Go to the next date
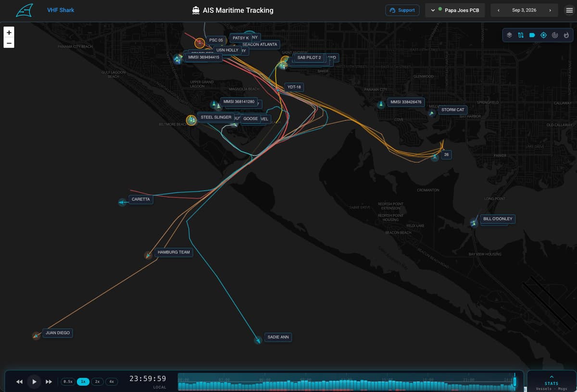The image size is (577, 392). [550, 10]
